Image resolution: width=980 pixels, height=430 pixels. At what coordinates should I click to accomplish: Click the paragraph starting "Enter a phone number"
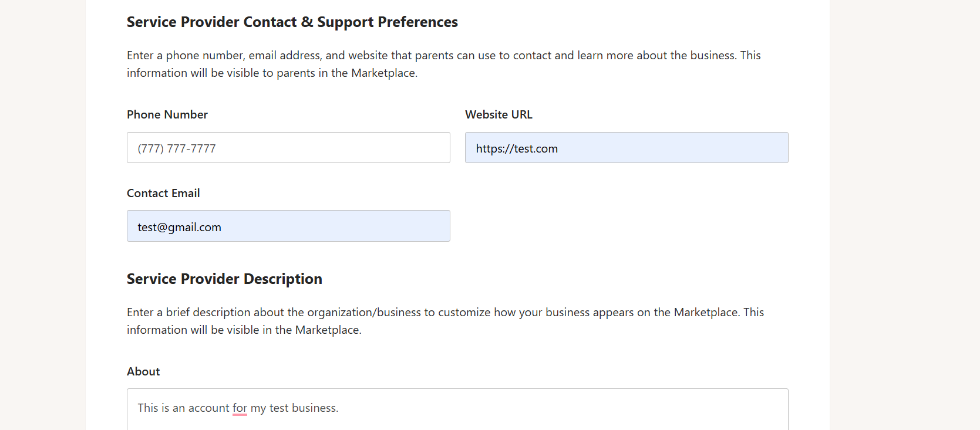pos(444,64)
